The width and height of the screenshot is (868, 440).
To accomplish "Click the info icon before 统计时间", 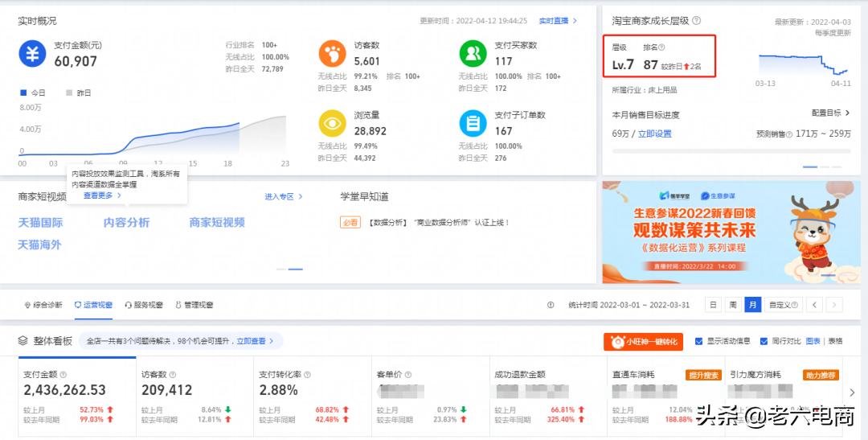I will pos(551,305).
